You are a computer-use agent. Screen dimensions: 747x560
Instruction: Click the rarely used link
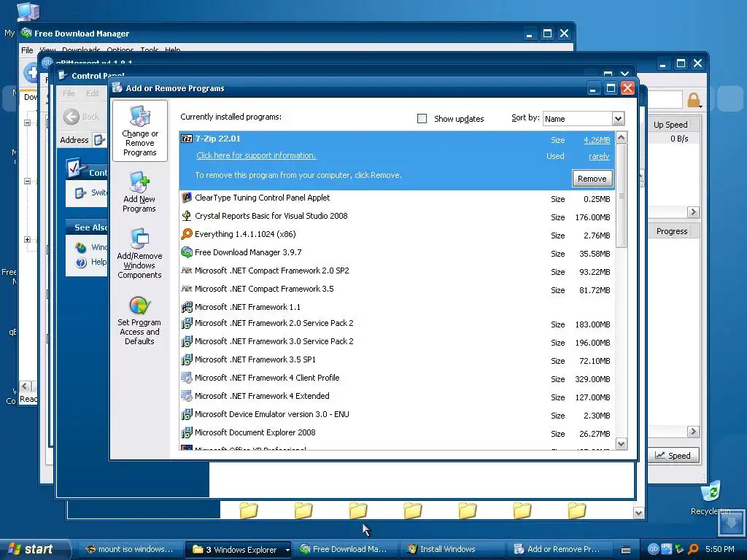point(599,156)
